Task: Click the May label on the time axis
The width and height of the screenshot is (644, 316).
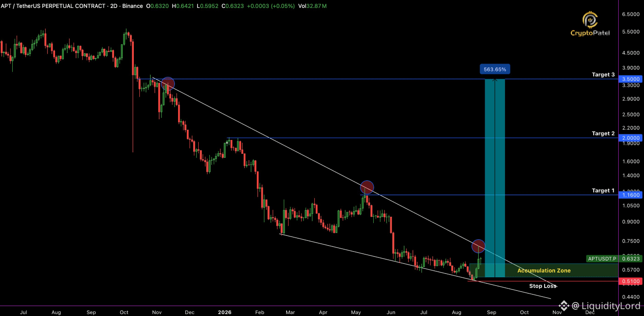Action: 356,312
